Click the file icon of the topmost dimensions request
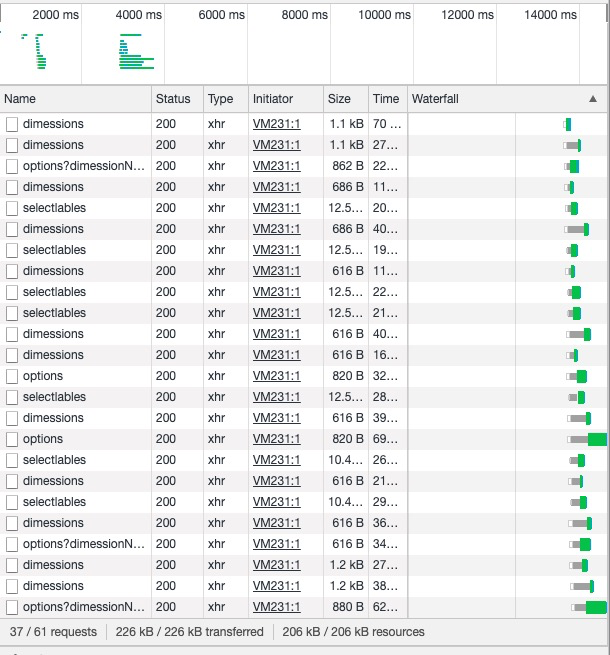 pos(12,124)
